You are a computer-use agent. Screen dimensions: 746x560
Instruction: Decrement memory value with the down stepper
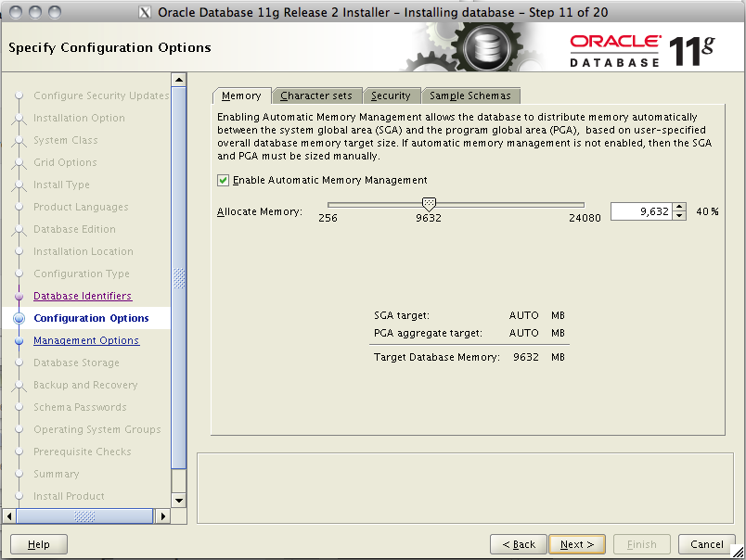pos(677,215)
